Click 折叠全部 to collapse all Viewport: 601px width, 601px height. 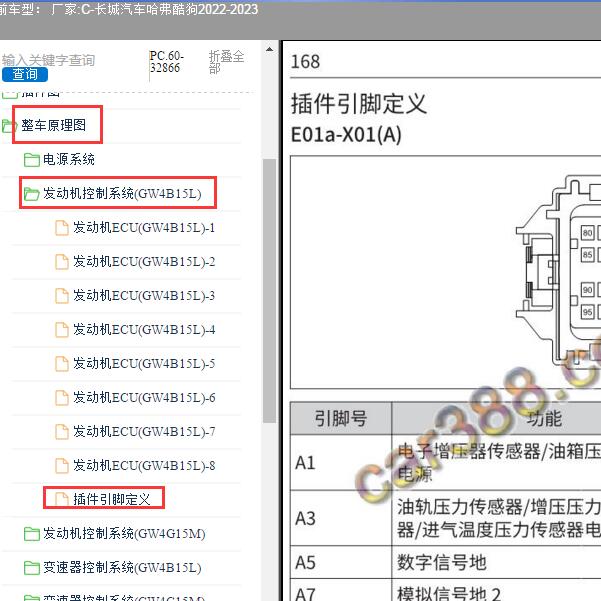pos(226,62)
